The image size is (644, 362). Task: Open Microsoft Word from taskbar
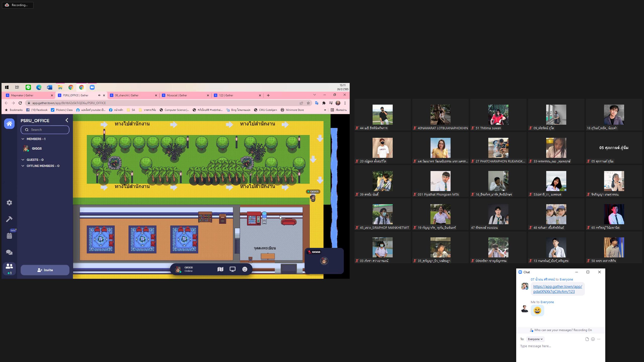pyautogui.click(x=49, y=87)
